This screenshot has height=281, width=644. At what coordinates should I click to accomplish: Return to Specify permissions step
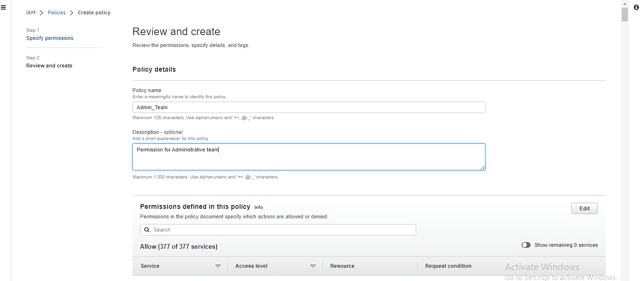(x=50, y=38)
